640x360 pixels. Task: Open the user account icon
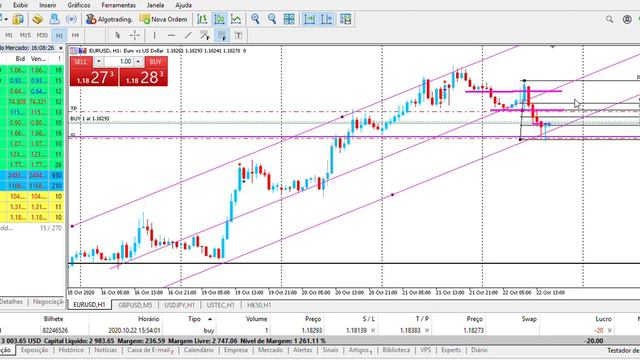click(x=627, y=19)
